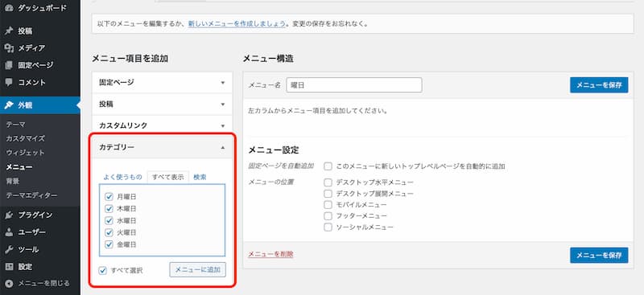Switch to the よく使うもの tab
Image resolution: width=644 pixels, height=295 pixels.
[122, 178]
